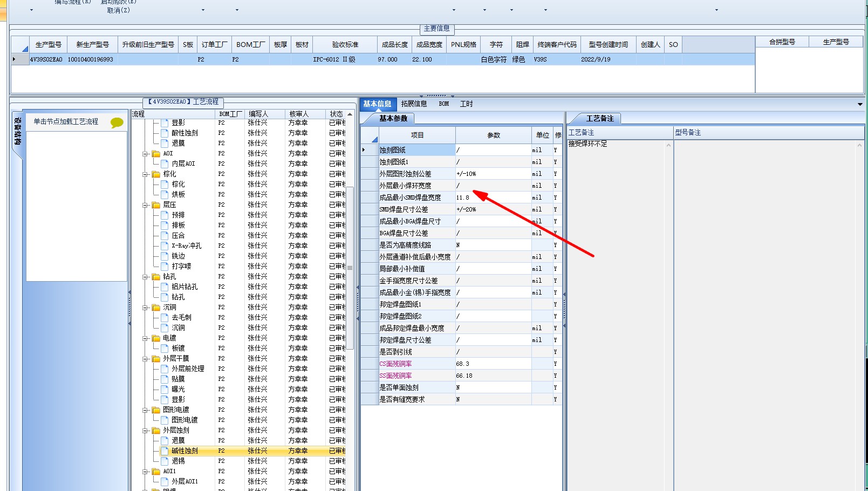Screen dimensions: 868x491
Task: Collapse the 外层干膜 tree node
Action: point(145,359)
